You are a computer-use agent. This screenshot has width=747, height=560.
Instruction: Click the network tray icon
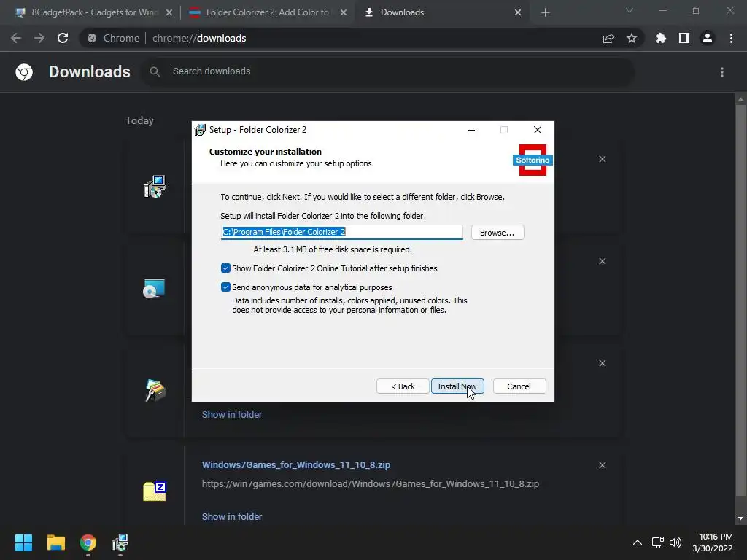pos(658,542)
